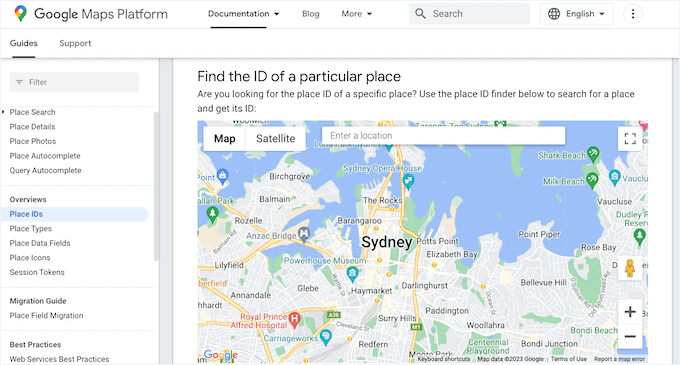Viewport: 680px width, 365px height.
Task: Open Place Photos in sidebar
Action: tap(33, 141)
